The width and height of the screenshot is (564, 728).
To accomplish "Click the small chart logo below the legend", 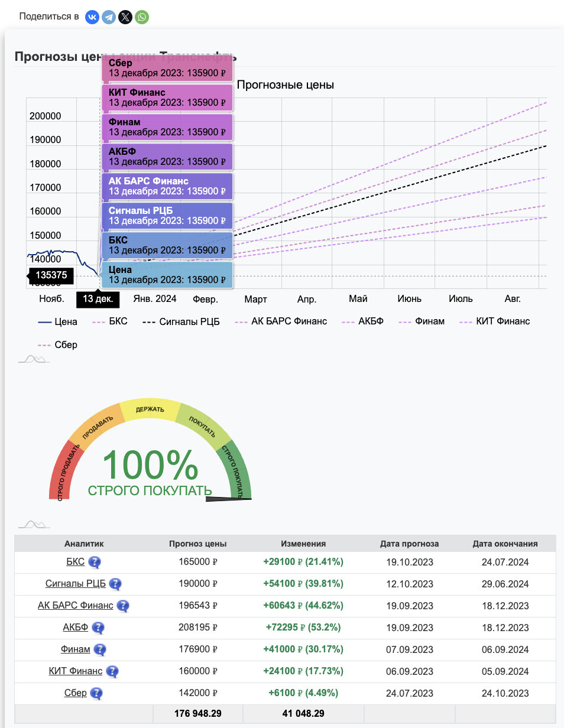I will [34, 359].
